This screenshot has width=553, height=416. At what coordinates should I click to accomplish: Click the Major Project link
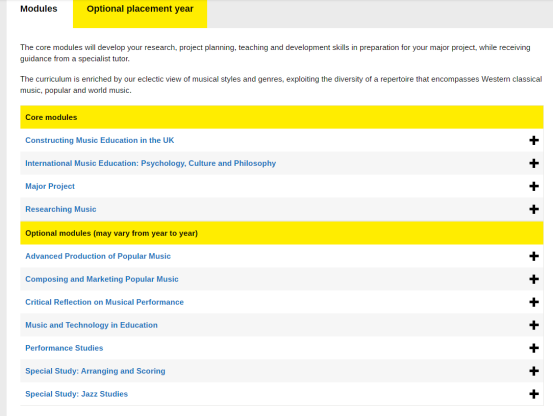tap(50, 186)
